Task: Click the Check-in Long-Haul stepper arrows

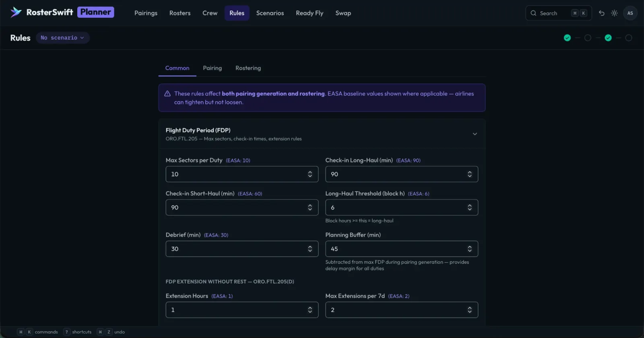Action: 470,174
